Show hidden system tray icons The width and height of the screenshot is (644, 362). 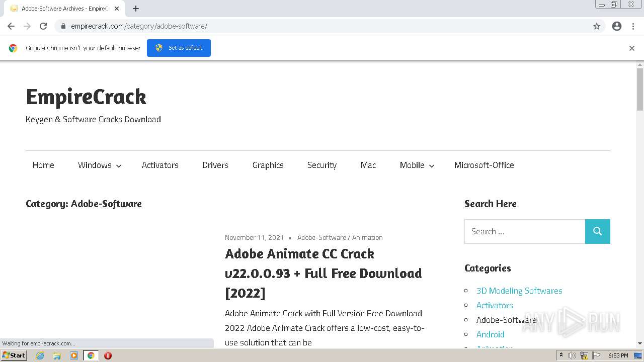coord(561,355)
